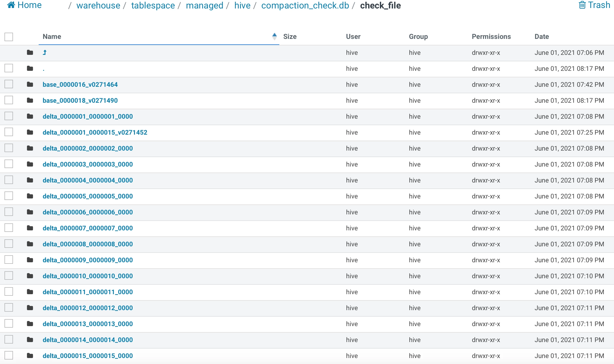
Task: Go to warehouse in the breadcrumb
Action: pyautogui.click(x=98, y=5)
